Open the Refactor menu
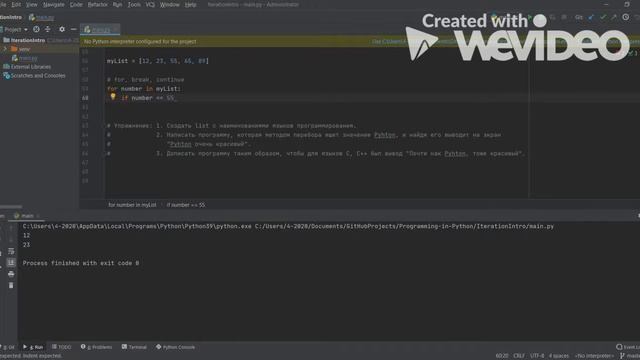The height and width of the screenshot is (360, 640). tap(98, 4)
